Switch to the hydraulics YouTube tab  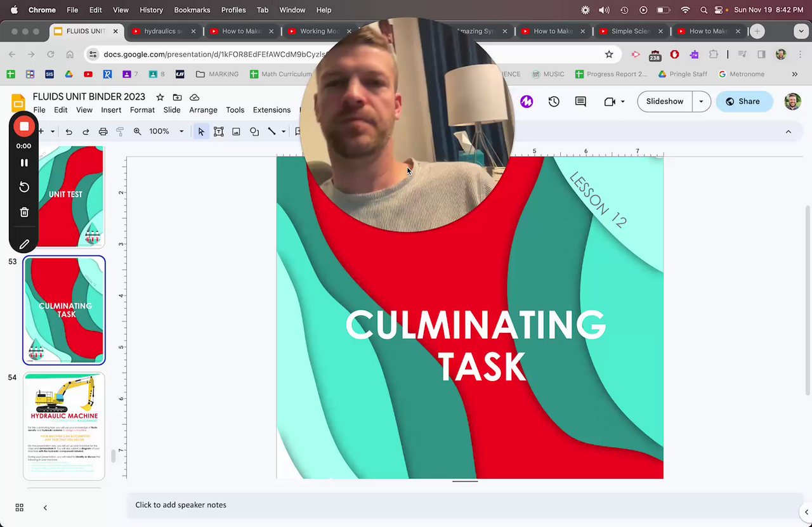(x=162, y=31)
